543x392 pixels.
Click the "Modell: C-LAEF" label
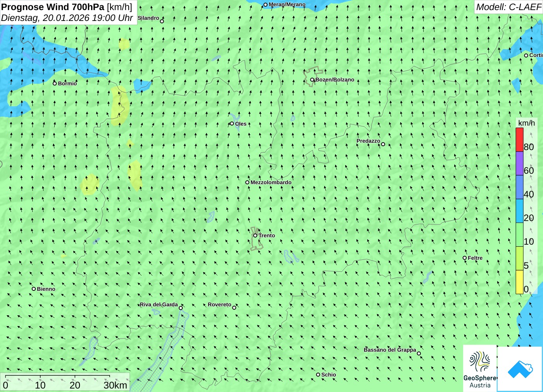(508, 7)
